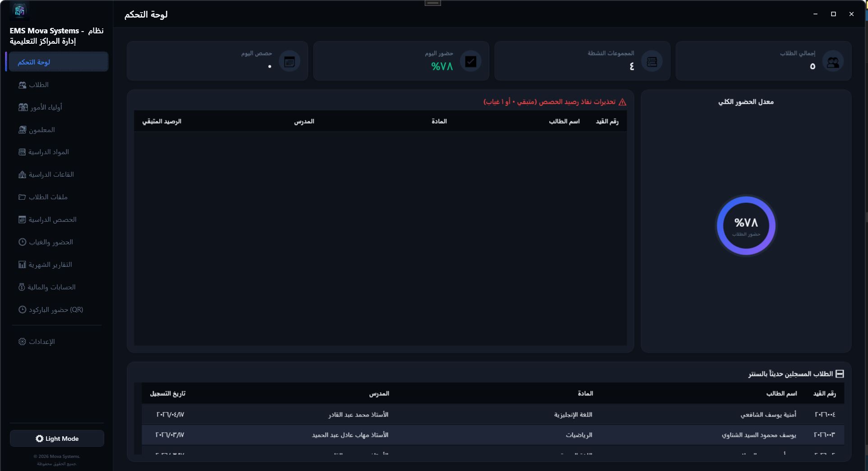Switch theme with Light Mode button
This screenshot has height=471, width=868.
(x=57, y=439)
